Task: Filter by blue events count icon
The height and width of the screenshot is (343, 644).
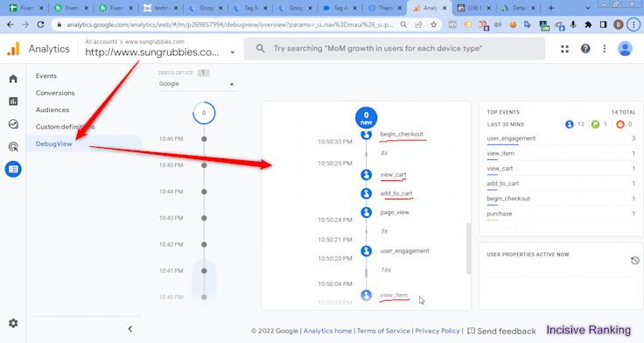Action: [x=570, y=124]
